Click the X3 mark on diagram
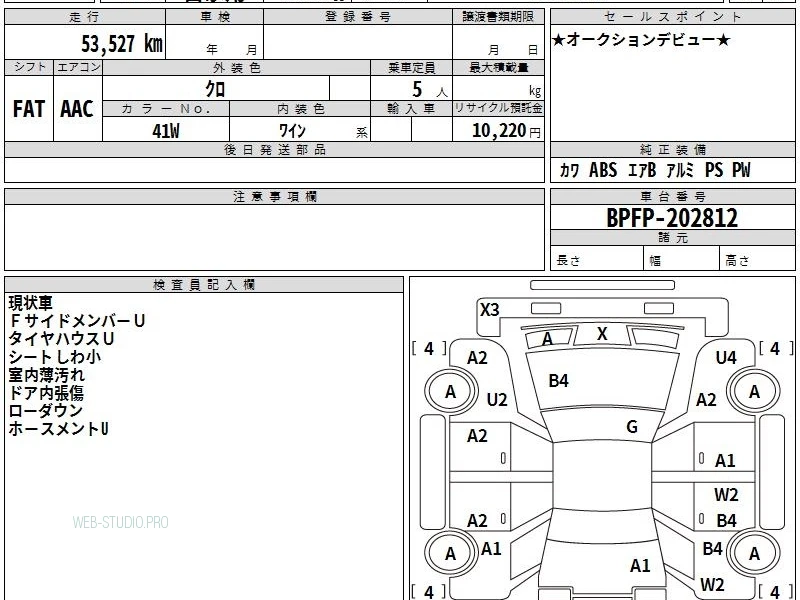800x600 pixels. pos(489,310)
